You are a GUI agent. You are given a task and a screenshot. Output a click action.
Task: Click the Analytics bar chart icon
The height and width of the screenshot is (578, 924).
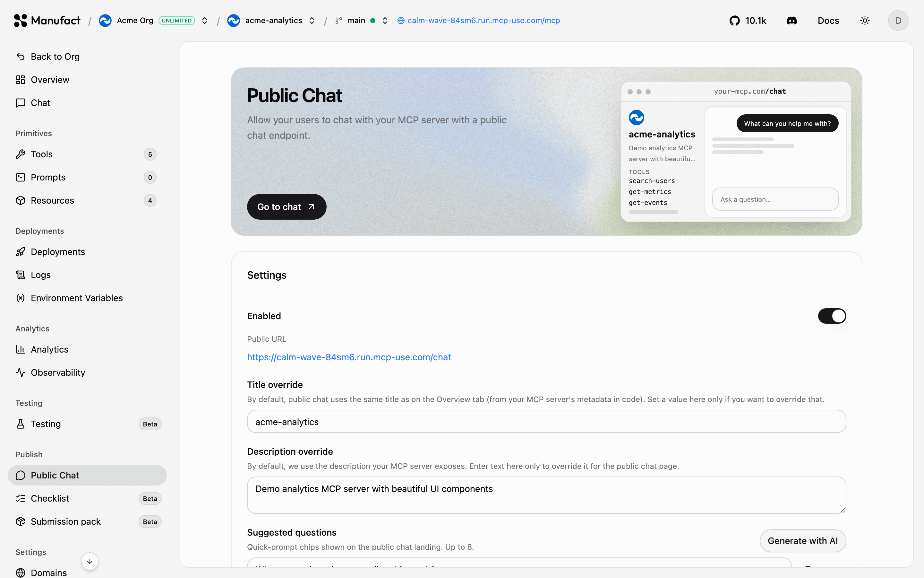[x=21, y=349]
